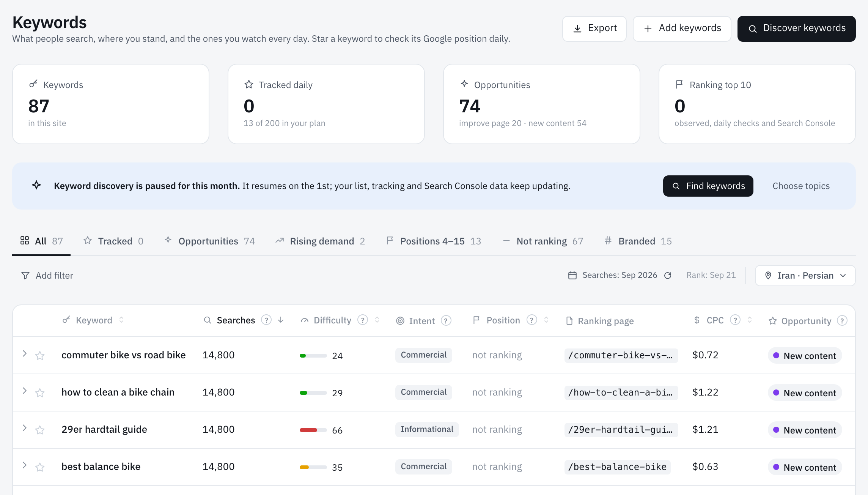Open the CPC help question mark
This screenshot has height=495, width=868.
[735, 320]
